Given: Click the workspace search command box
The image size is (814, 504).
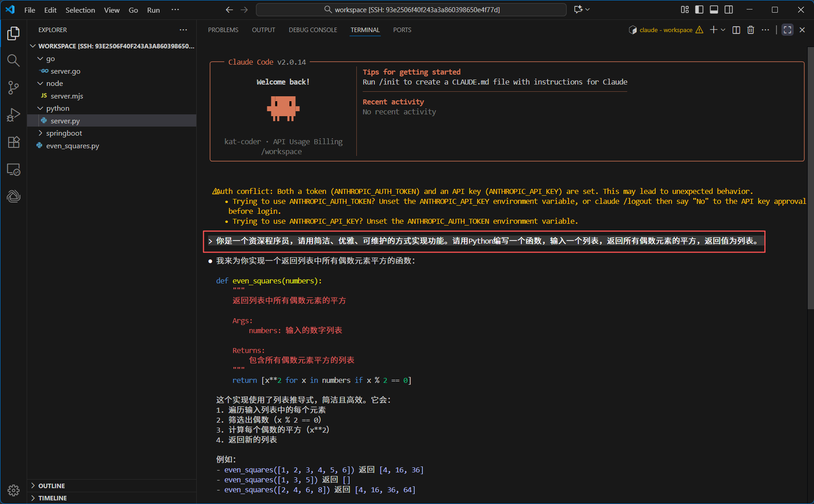Looking at the screenshot, I should coord(411,9).
